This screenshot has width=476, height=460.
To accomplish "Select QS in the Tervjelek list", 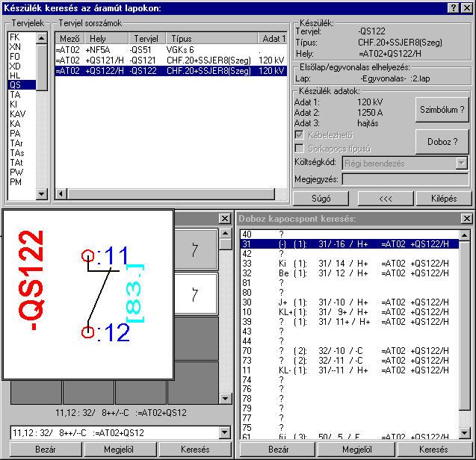I will pos(16,85).
